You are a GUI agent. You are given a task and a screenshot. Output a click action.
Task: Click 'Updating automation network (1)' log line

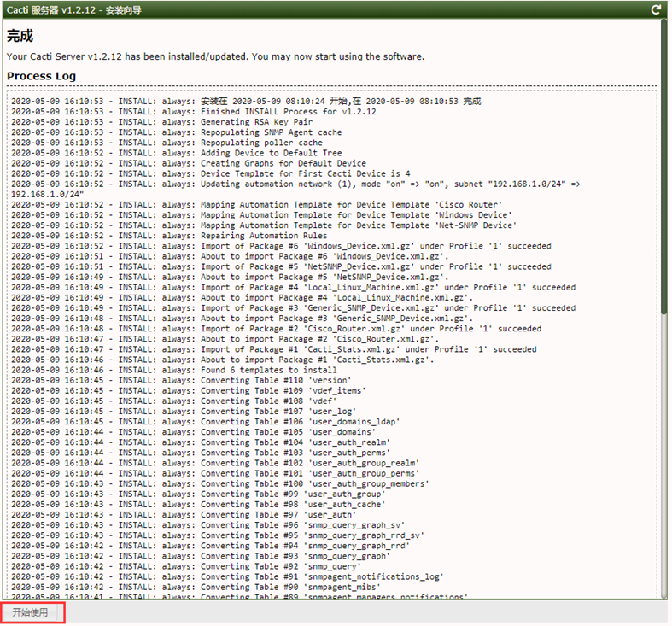[295, 189]
